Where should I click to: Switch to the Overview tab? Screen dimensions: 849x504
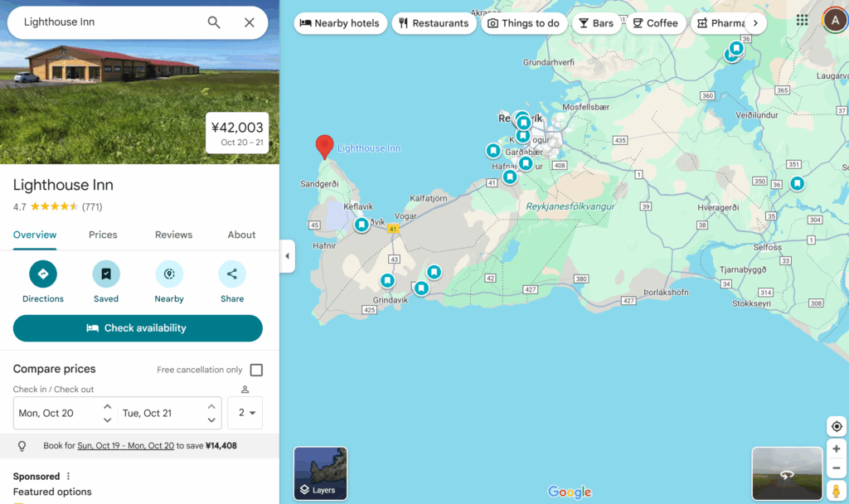(35, 235)
